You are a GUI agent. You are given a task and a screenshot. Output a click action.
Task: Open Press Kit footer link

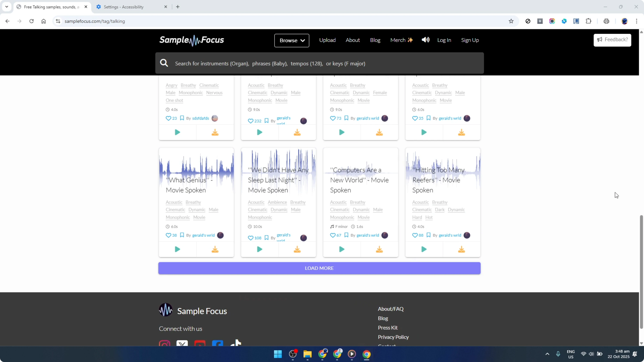387,328
